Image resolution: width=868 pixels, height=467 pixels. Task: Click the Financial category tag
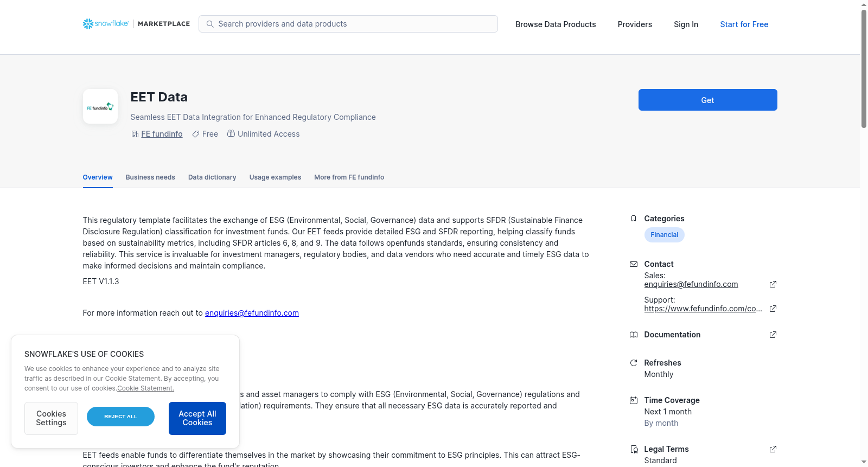[664, 235]
